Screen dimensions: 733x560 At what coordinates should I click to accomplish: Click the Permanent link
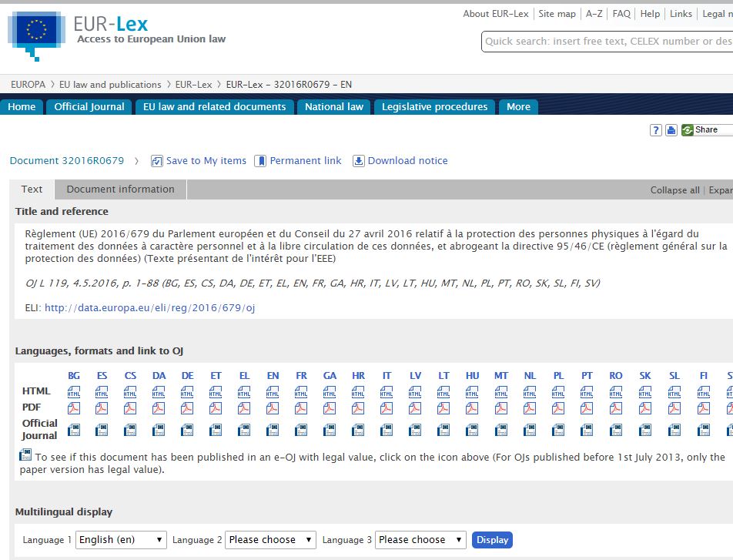pyautogui.click(x=298, y=161)
